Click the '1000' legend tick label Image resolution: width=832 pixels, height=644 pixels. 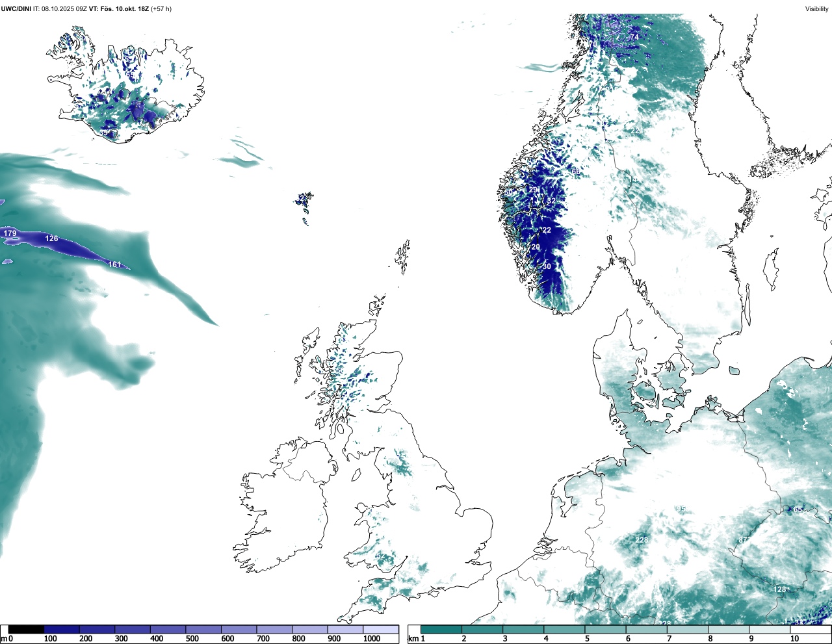point(372,639)
